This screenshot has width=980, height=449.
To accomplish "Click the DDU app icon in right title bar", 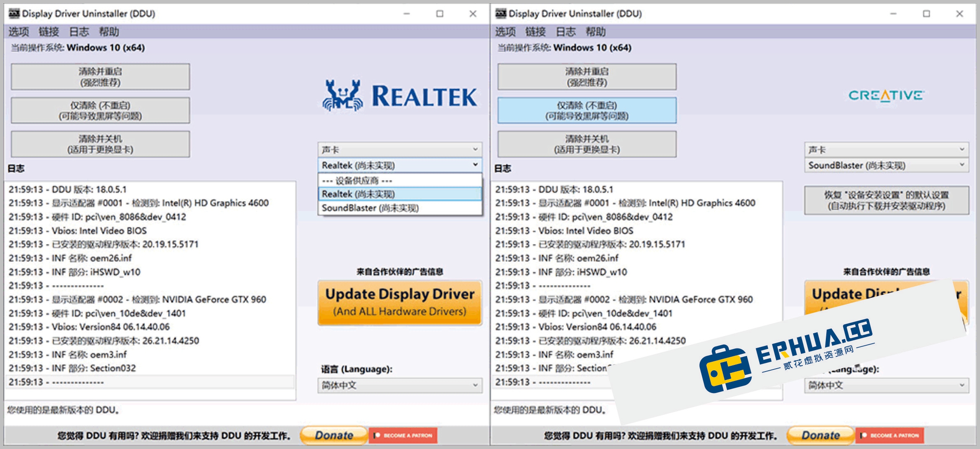I will [x=501, y=14].
